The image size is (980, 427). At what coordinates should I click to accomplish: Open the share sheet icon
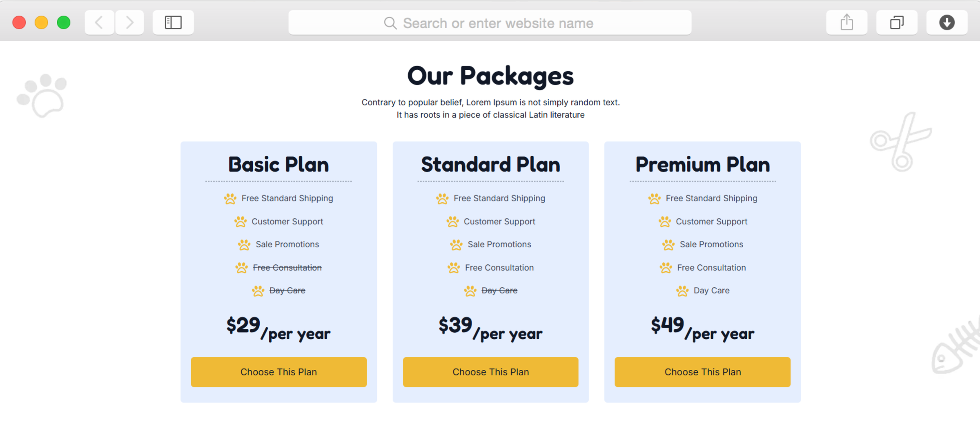coord(846,22)
